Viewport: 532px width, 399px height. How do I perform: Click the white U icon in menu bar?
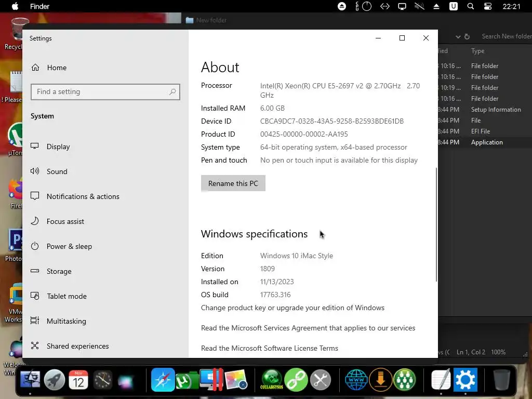453,6
